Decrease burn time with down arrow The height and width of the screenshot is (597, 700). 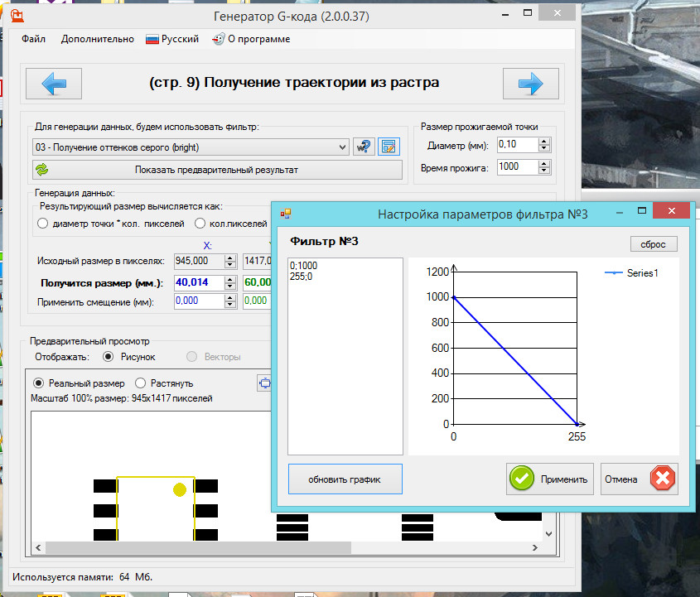click(543, 171)
